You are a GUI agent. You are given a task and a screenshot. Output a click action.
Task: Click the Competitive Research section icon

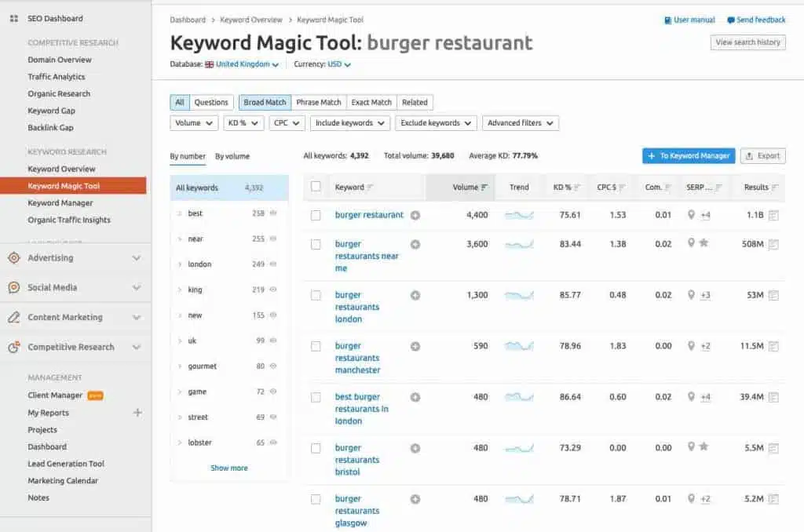[14, 347]
